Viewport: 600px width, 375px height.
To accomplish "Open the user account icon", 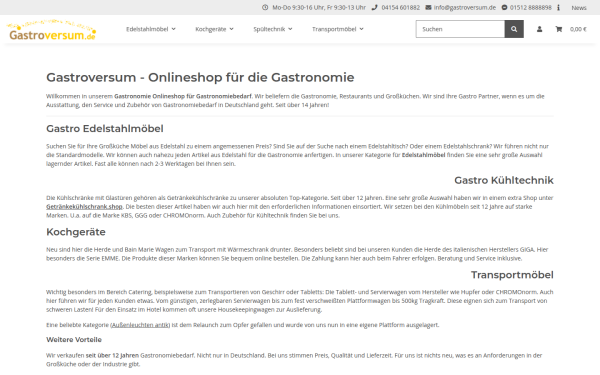I will coord(539,29).
